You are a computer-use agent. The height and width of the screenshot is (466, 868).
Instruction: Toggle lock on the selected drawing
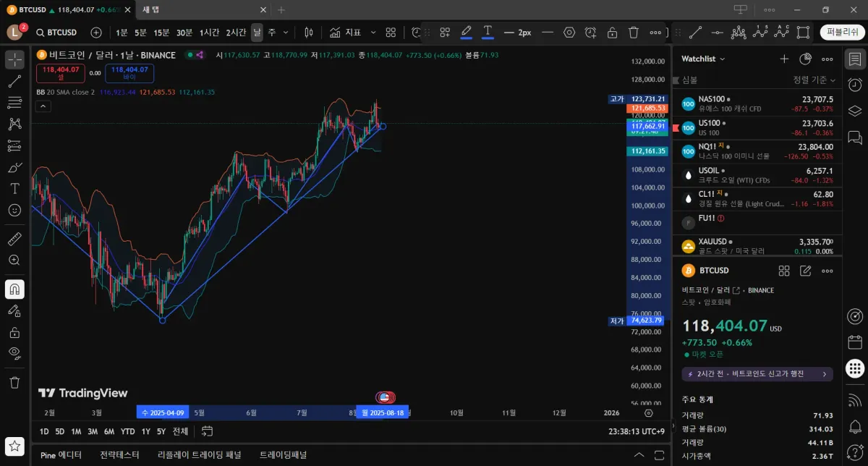612,33
